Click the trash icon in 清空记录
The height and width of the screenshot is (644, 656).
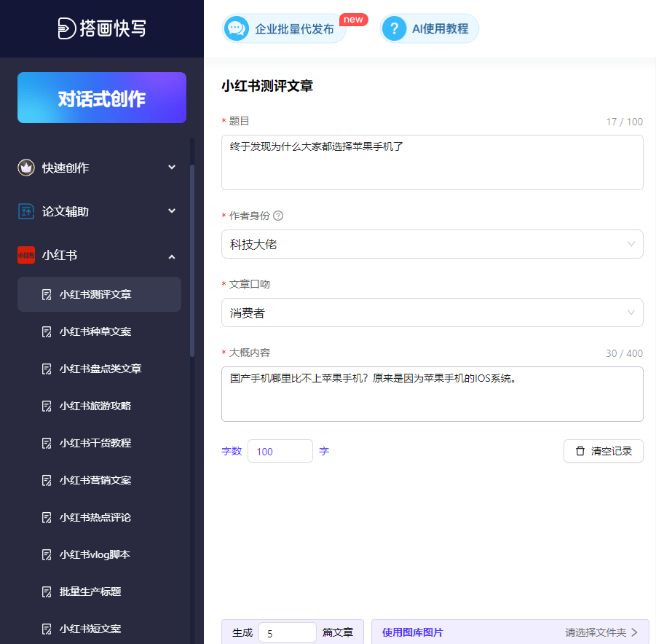[580, 451]
